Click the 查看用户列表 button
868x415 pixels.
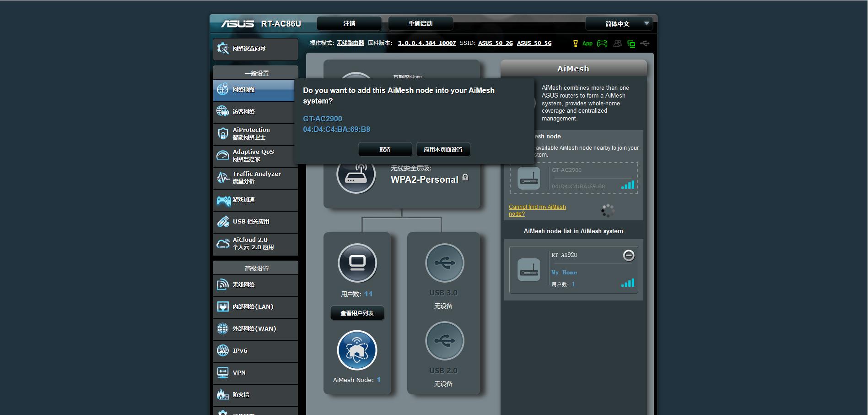(x=357, y=313)
